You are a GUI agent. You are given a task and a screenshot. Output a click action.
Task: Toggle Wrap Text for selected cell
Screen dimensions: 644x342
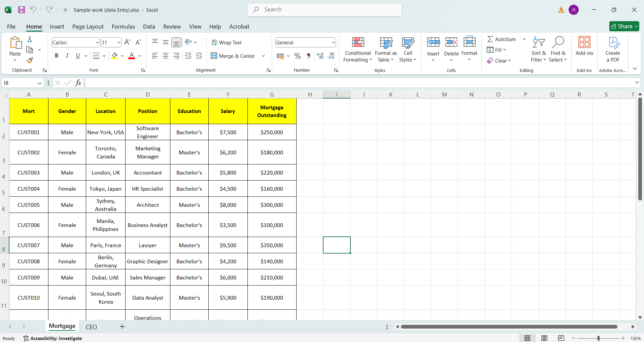pos(227,43)
